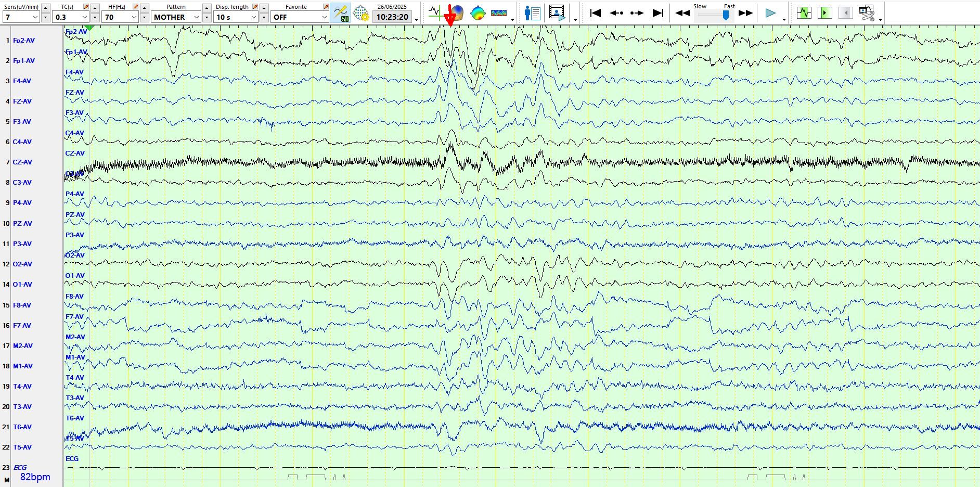This screenshot has width=980, height=487.
Task: Open the patient information icon
Action: 532,12
